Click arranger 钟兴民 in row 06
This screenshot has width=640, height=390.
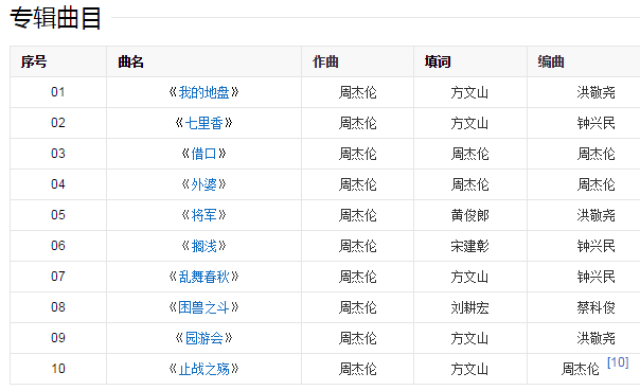[596, 246]
